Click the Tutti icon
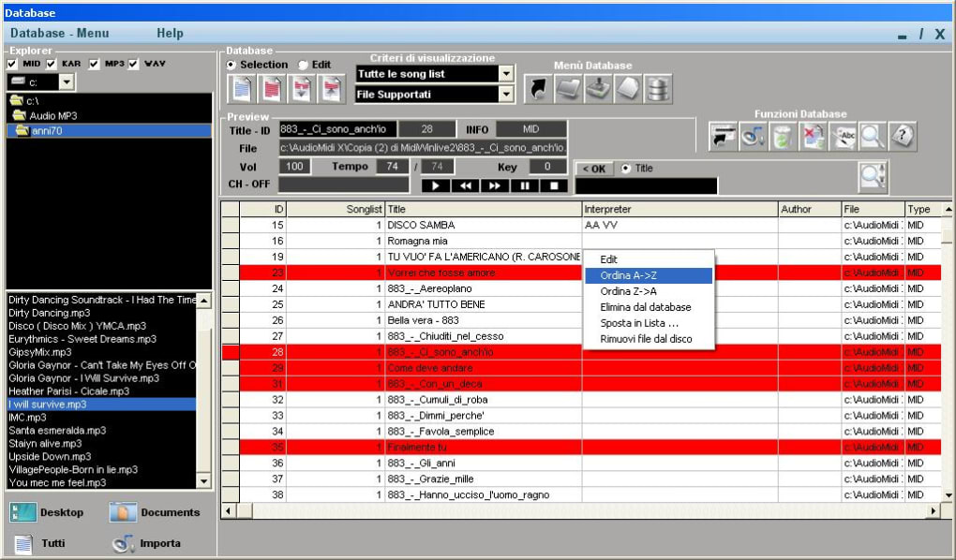The height and width of the screenshot is (560, 956). 23,543
